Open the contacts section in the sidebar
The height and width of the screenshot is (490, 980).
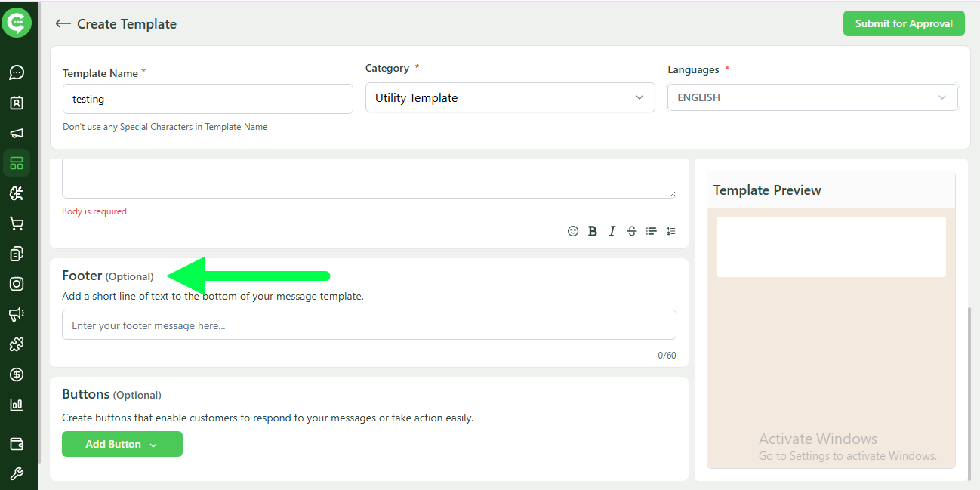pyautogui.click(x=17, y=103)
